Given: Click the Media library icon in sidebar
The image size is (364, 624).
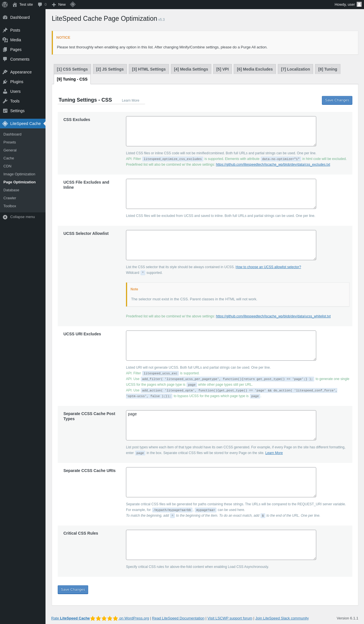Looking at the screenshot, I should point(5,40).
